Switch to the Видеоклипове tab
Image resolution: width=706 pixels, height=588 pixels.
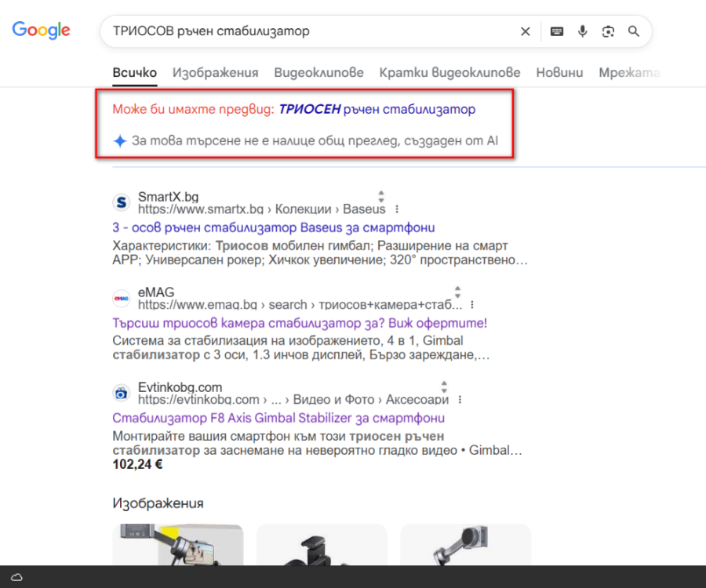coord(318,72)
